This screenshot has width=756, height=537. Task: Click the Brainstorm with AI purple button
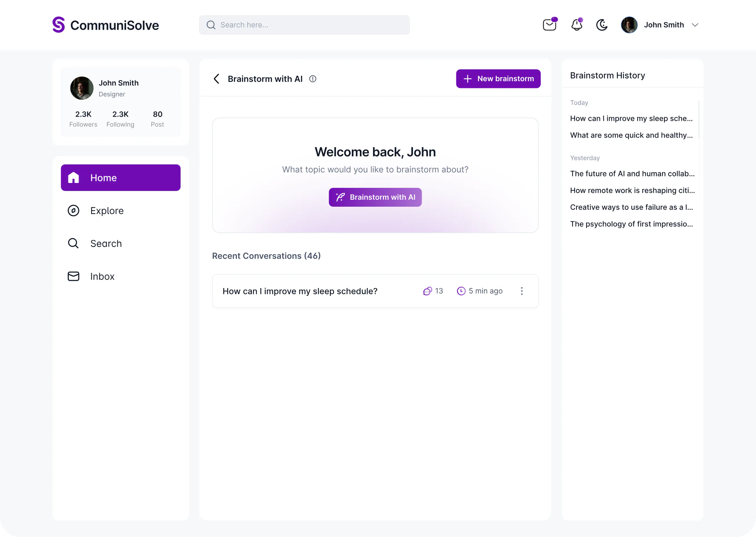tap(375, 197)
